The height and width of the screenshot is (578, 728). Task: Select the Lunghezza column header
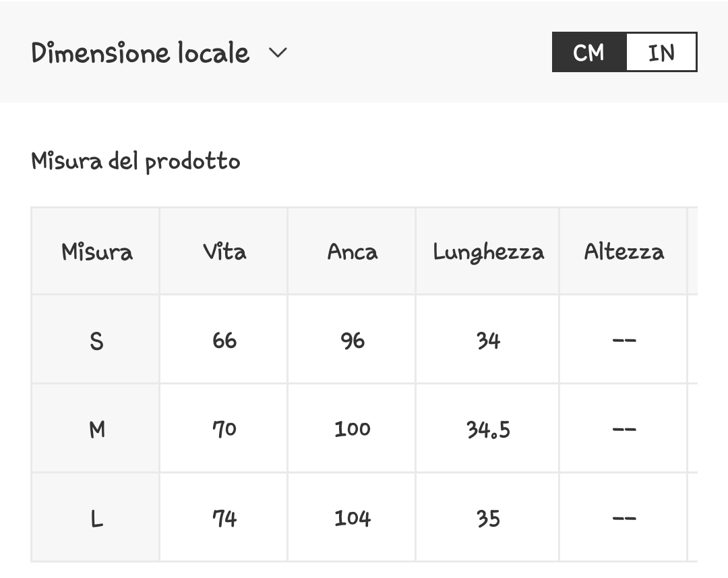[488, 252]
